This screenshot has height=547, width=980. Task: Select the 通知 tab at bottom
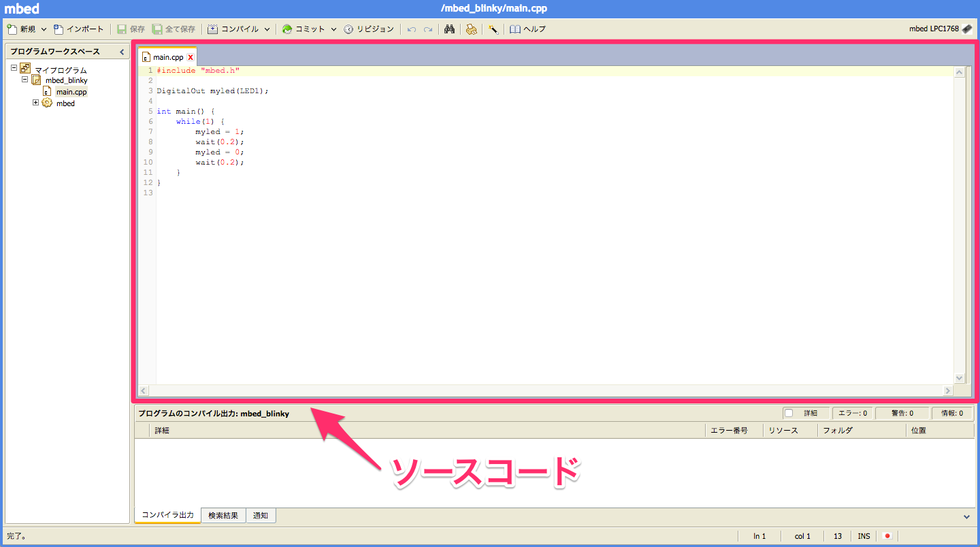coord(261,515)
